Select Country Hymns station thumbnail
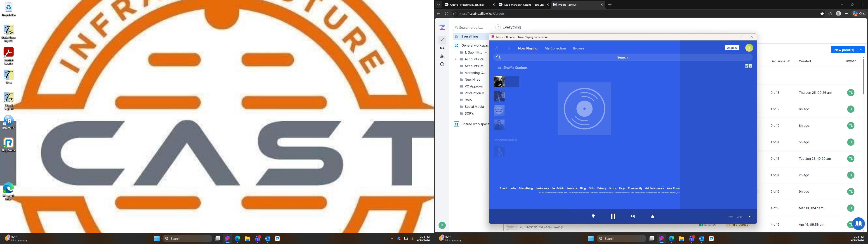The width and height of the screenshot is (868, 244). click(x=499, y=110)
